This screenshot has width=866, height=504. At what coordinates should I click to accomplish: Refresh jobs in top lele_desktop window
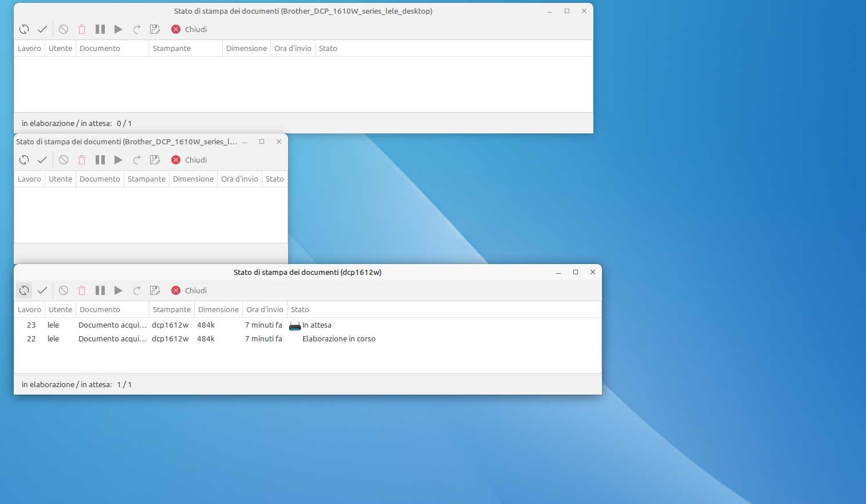click(x=24, y=29)
